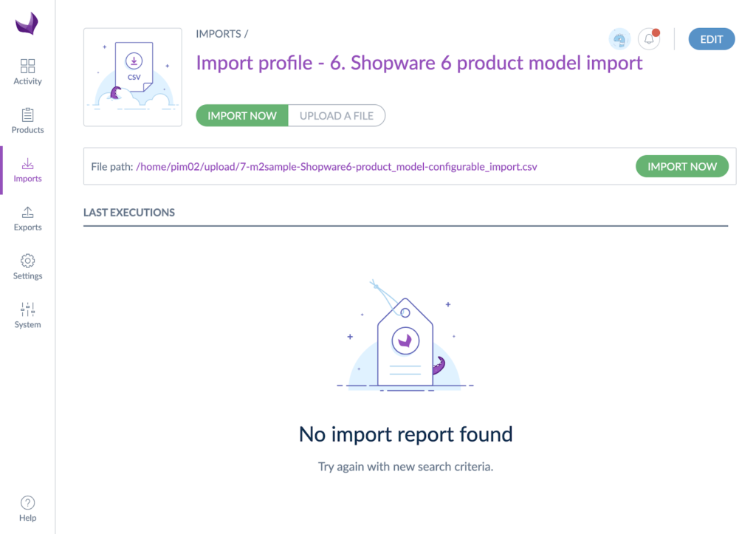Click the Akeneo logo at the top left

click(27, 22)
